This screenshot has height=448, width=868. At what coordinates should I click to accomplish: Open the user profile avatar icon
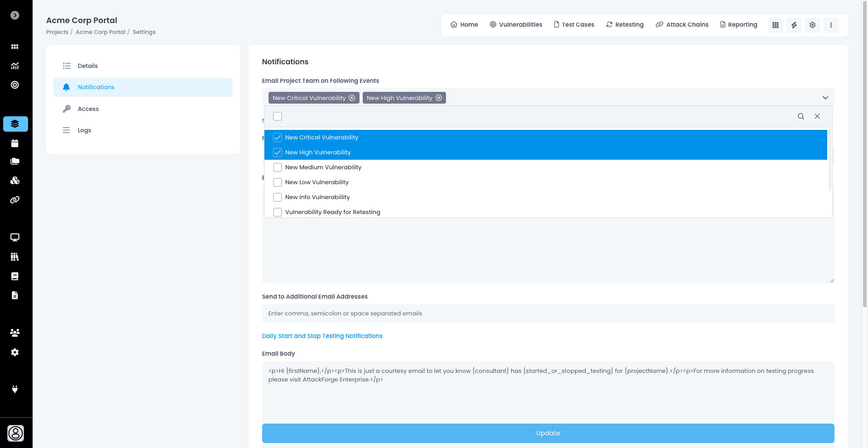pyautogui.click(x=15, y=433)
